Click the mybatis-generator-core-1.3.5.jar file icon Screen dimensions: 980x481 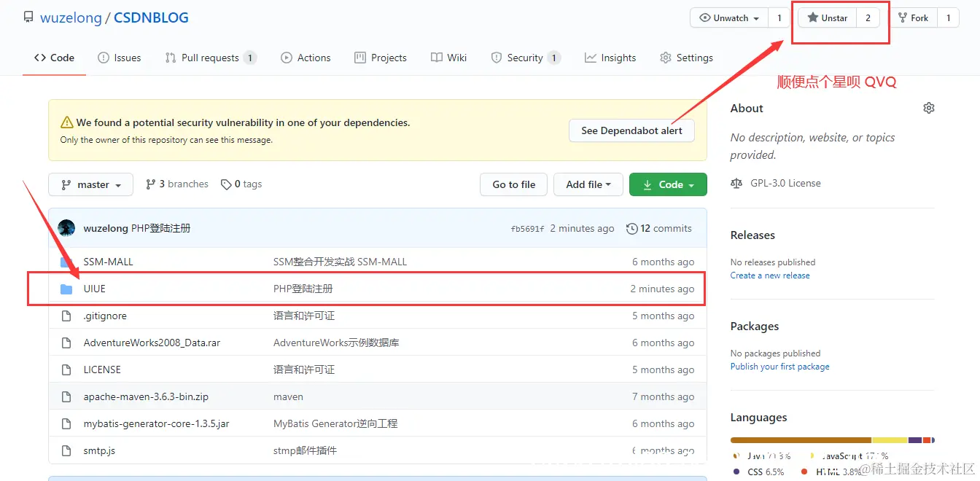[66, 423]
